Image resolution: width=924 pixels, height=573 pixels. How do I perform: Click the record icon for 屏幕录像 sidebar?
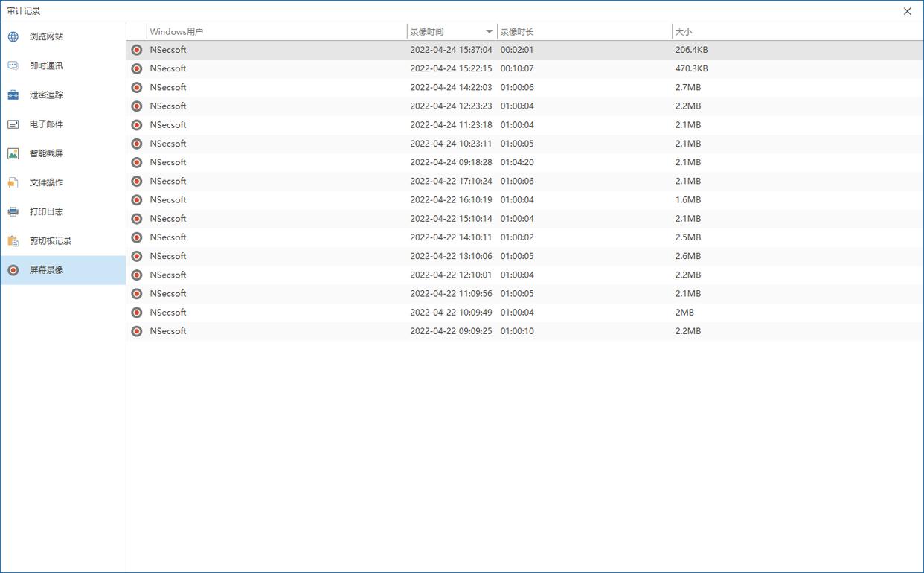click(x=13, y=270)
